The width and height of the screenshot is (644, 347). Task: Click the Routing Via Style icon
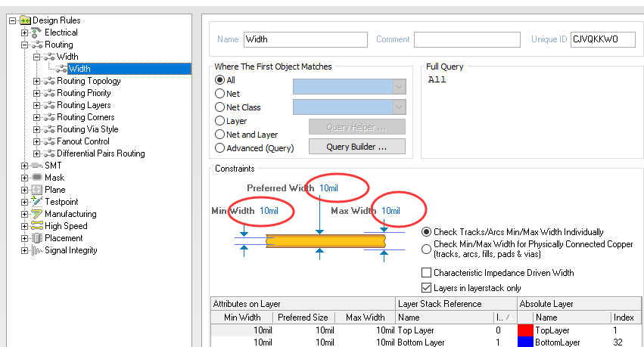pyautogui.click(x=49, y=129)
